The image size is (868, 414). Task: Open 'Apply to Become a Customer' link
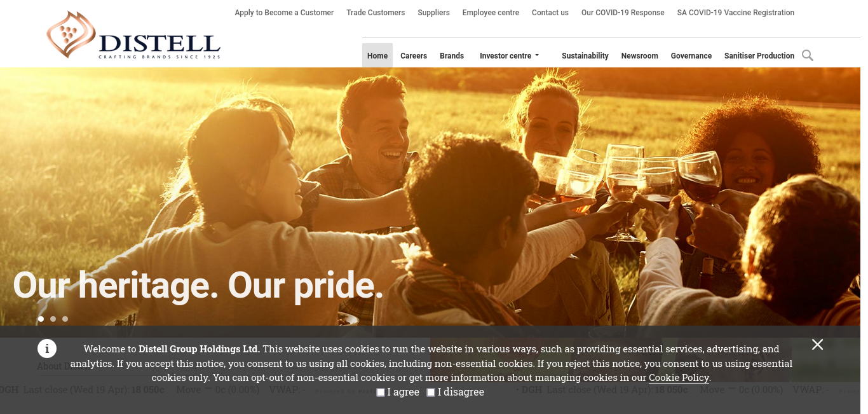tap(284, 13)
